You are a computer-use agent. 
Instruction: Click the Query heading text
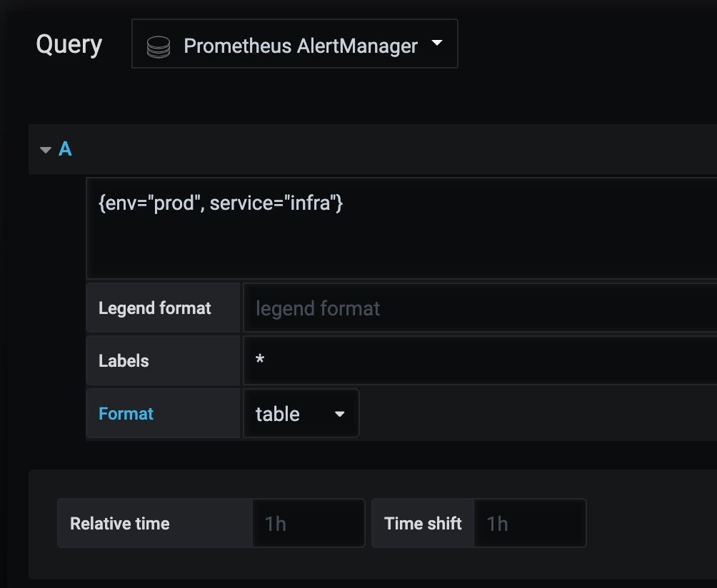tap(69, 45)
